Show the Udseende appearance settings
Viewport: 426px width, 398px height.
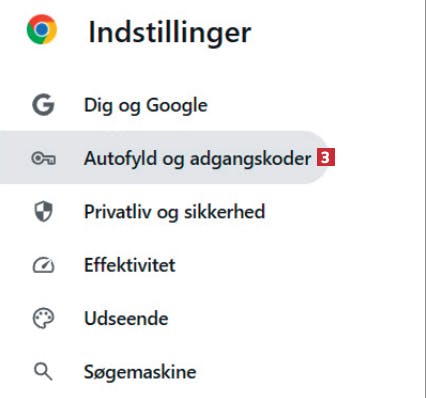(x=163, y=318)
